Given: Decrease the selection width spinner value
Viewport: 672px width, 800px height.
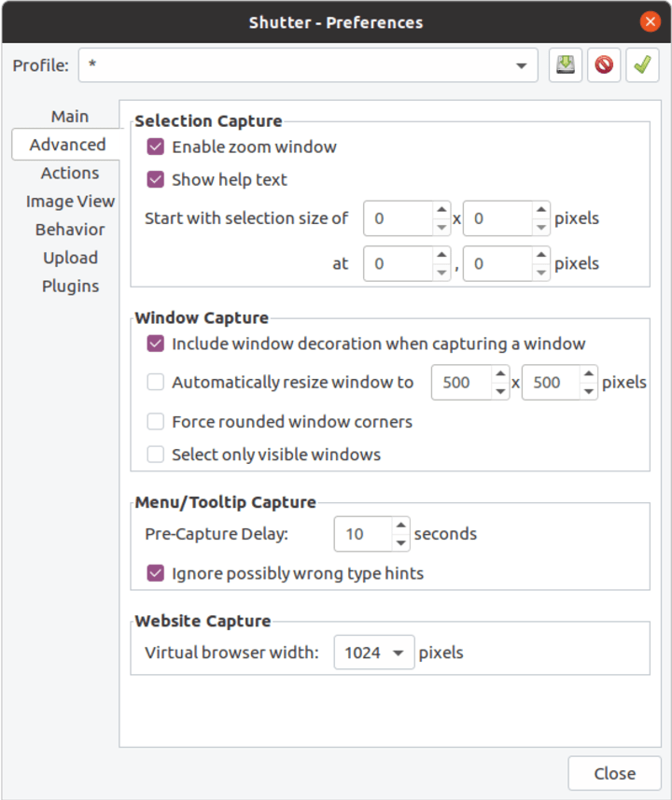Looking at the screenshot, I should (x=441, y=227).
